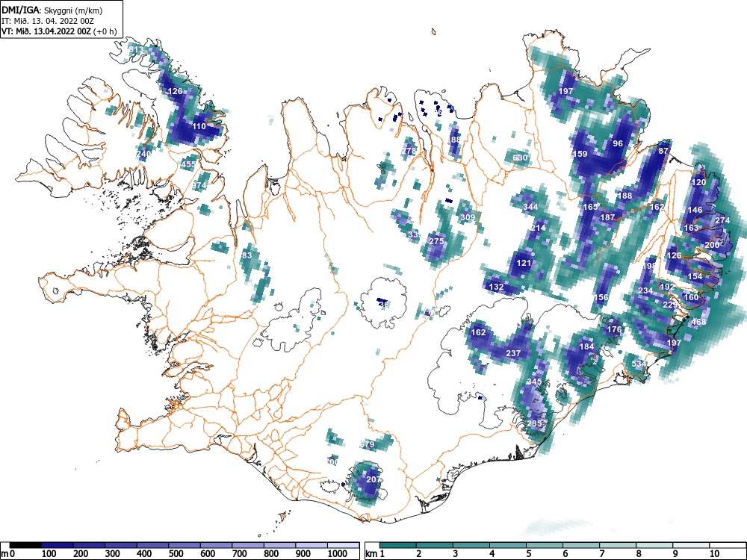The width and height of the screenshot is (747, 560).
Task: Click the 'm 0' label on the meter scale
Action: (8, 554)
